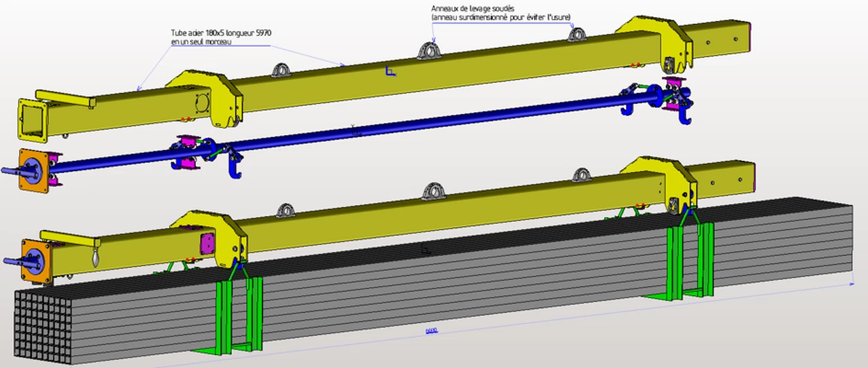Screen dimensions: 868x368
Task: Click the orange flange plate on middle shaft
Action: pyautogui.click(x=33, y=169)
